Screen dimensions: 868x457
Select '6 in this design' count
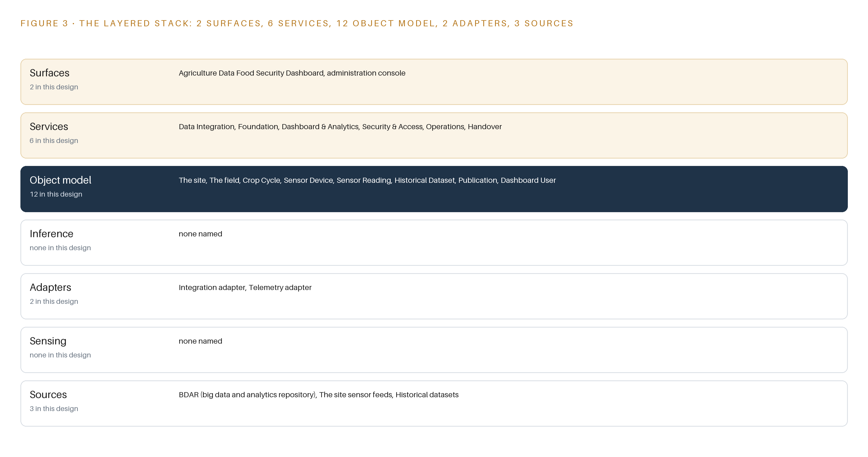click(54, 140)
